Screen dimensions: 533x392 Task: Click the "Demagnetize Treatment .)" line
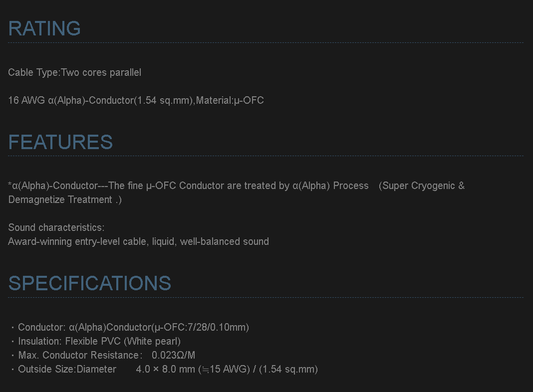(65, 200)
